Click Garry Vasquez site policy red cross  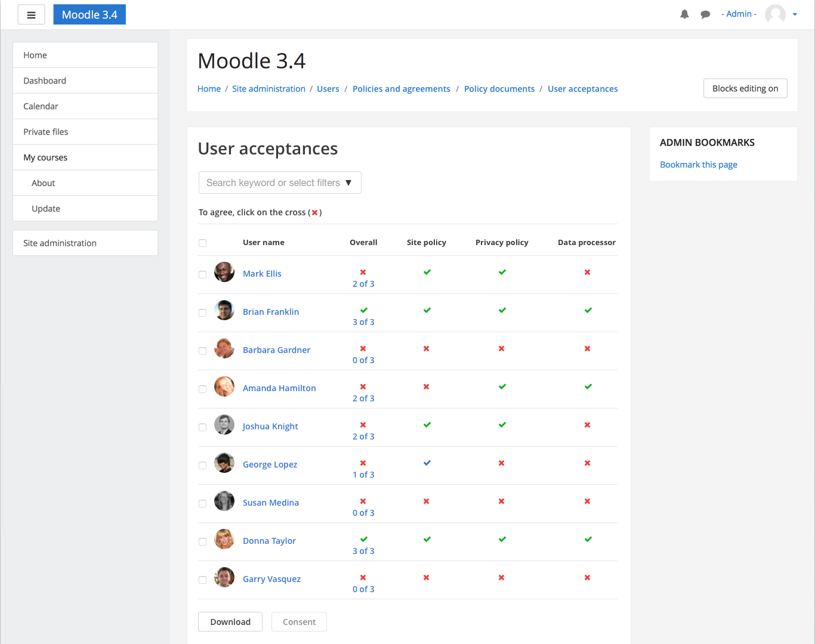(x=427, y=578)
